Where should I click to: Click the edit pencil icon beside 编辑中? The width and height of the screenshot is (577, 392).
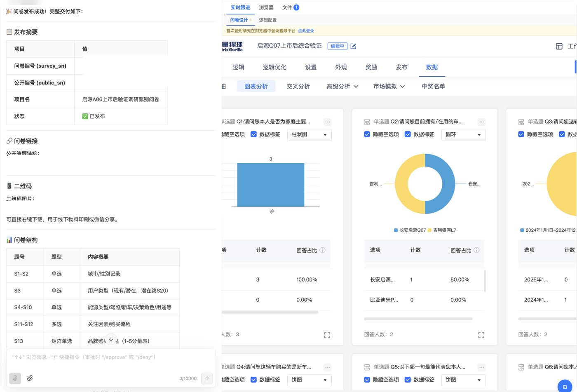coord(353,46)
